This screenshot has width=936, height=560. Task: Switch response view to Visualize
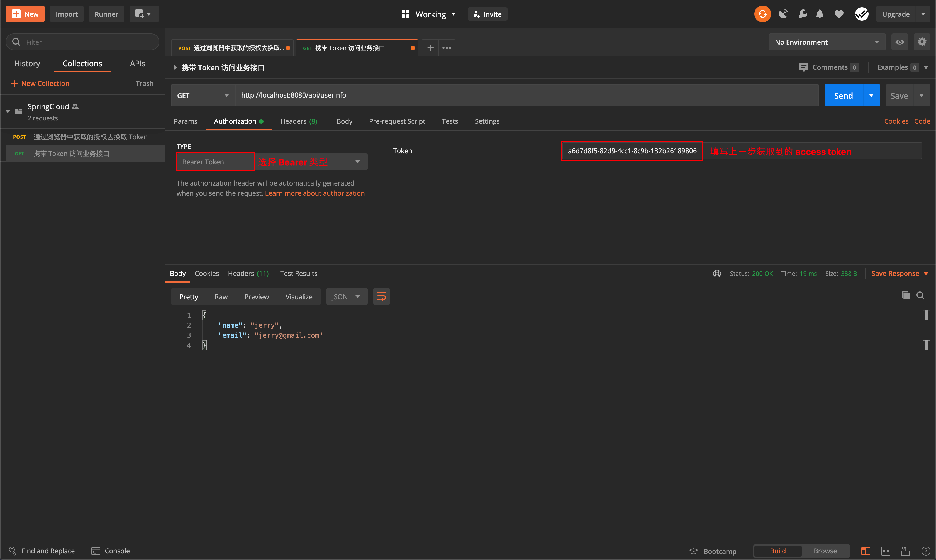(x=299, y=297)
